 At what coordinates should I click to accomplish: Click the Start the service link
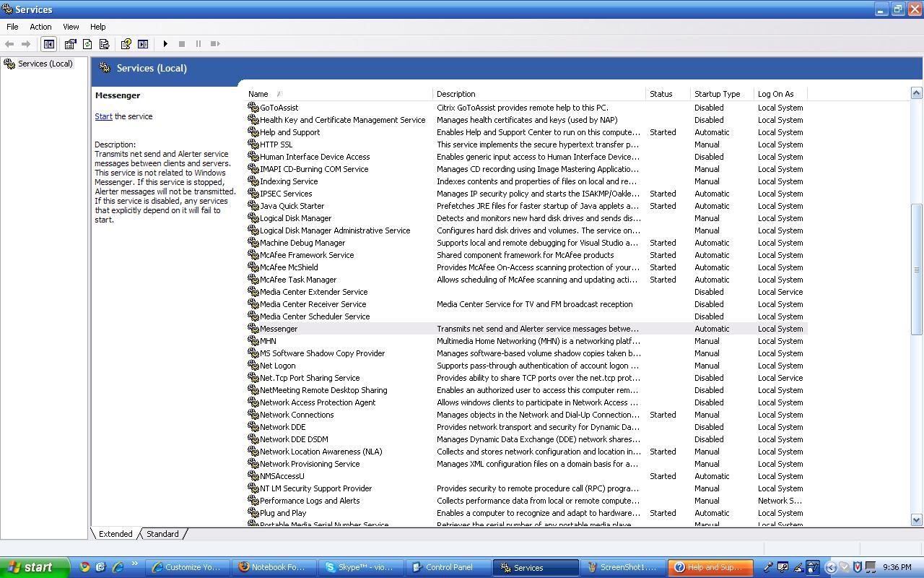tap(103, 116)
